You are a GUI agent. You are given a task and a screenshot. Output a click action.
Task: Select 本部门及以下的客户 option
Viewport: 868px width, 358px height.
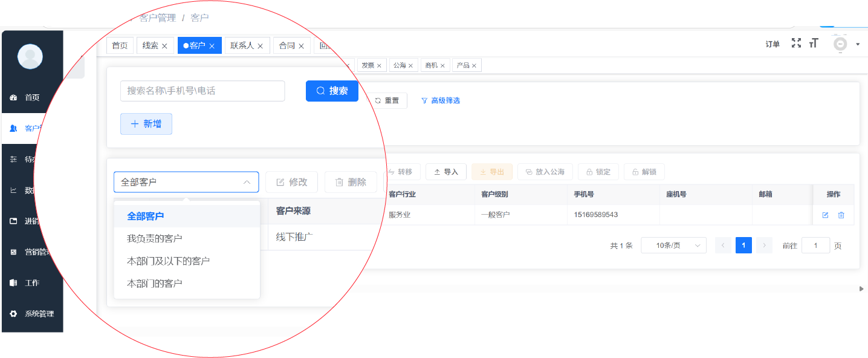pyautogui.click(x=168, y=261)
